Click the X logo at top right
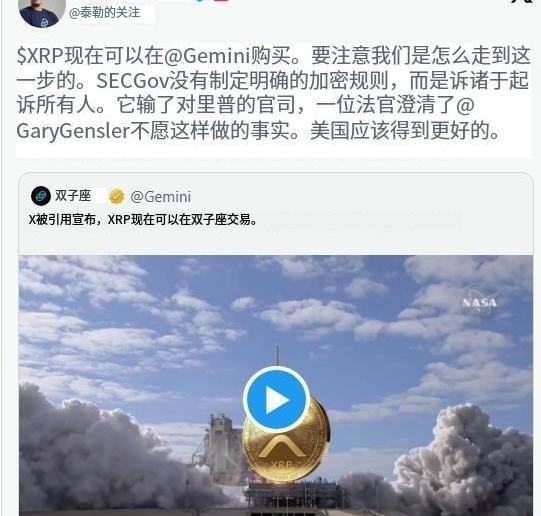The image size is (541, 516). (x=524, y=1)
